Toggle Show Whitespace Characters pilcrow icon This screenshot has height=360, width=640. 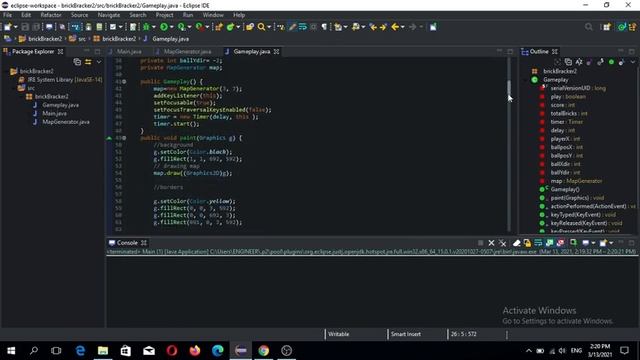point(324,27)
